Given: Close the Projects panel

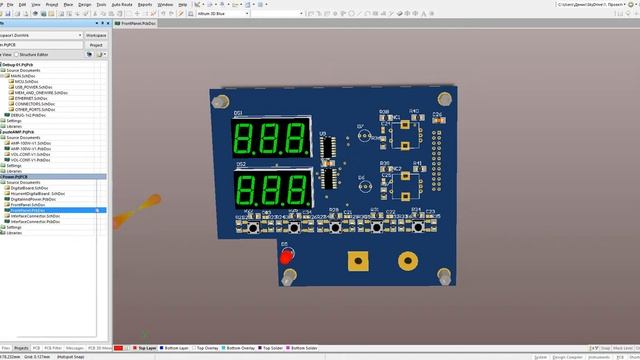Looking at the screenshot, I should click(108, 23).
